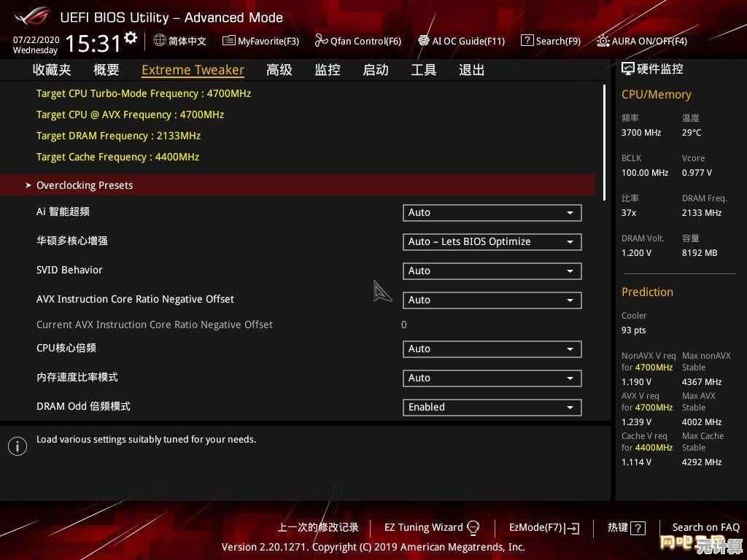Open hotkeys help question mark button

638,528
